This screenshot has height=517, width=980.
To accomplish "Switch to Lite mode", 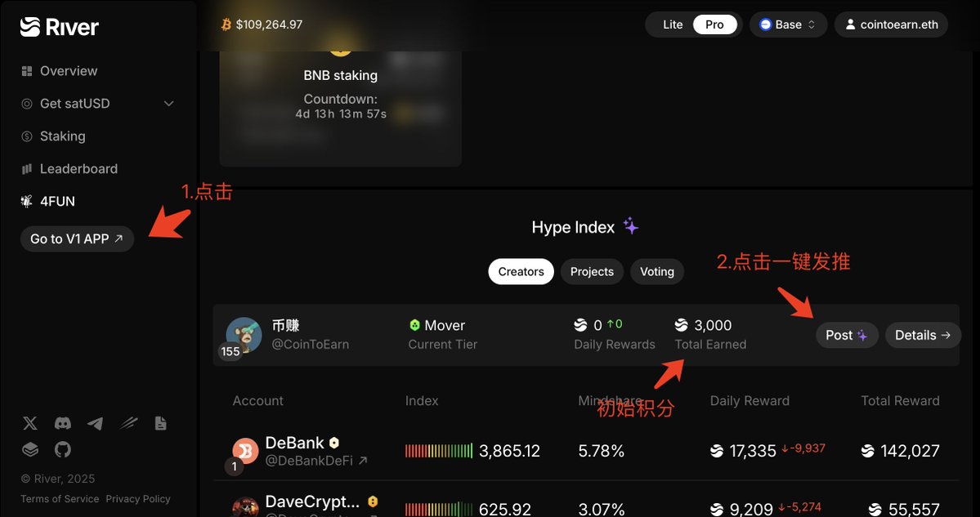I will tap(673, 25).
